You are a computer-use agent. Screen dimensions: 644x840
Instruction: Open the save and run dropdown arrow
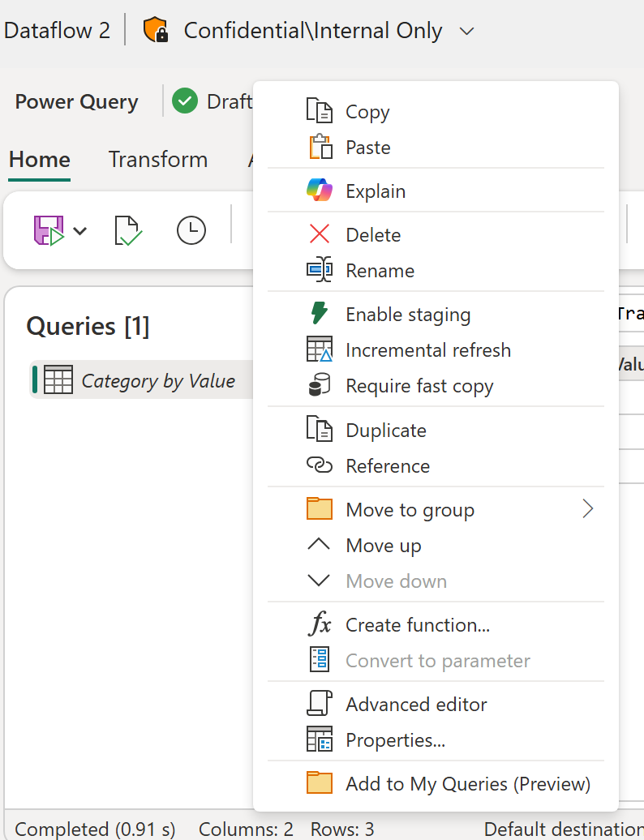point(79,231)
